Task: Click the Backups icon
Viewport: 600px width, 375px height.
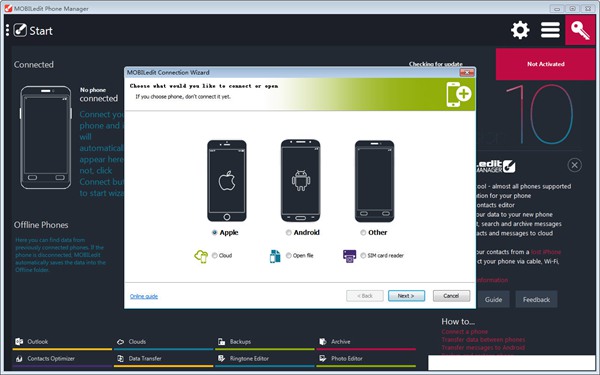Action: [221, 341]
